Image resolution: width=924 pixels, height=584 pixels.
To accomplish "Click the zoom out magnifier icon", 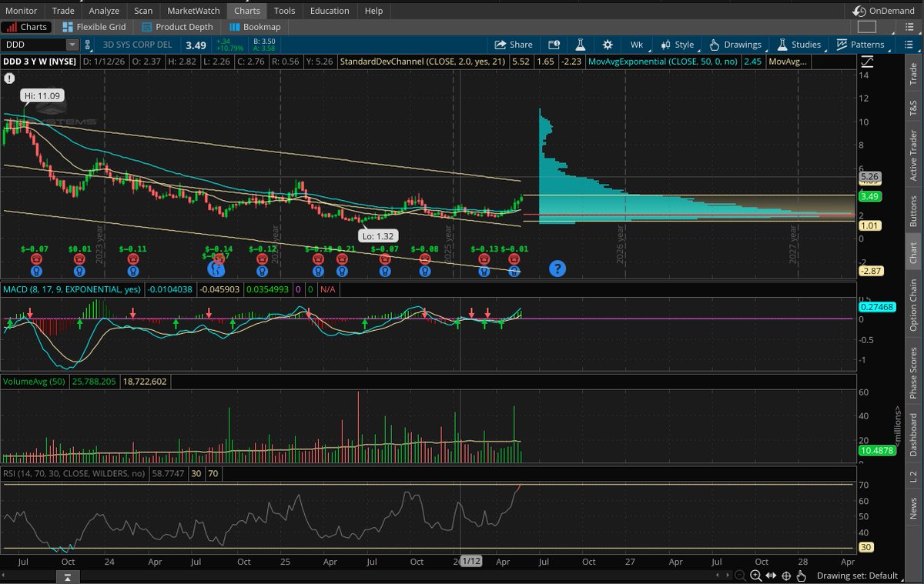I will (740, 576).
